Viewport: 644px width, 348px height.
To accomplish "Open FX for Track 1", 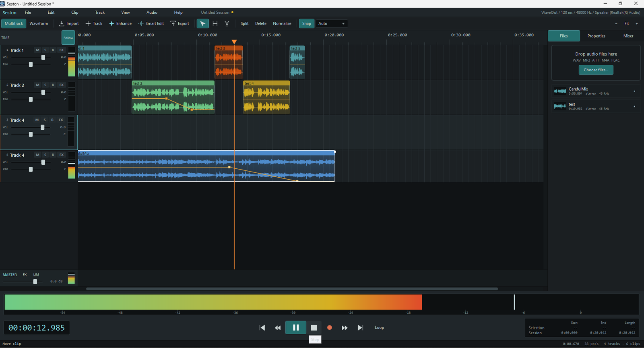I will [x=62, y=50].
